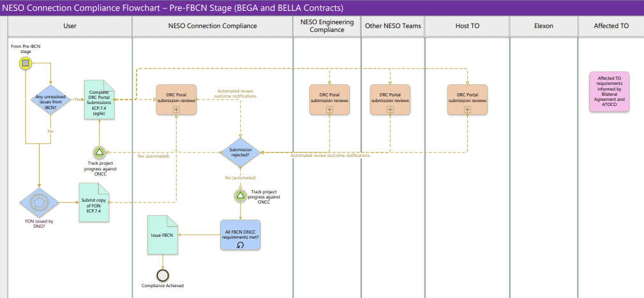Select the Host TO lane header
The width and height of the screenshot is (644, 298).
pos(467,26)
